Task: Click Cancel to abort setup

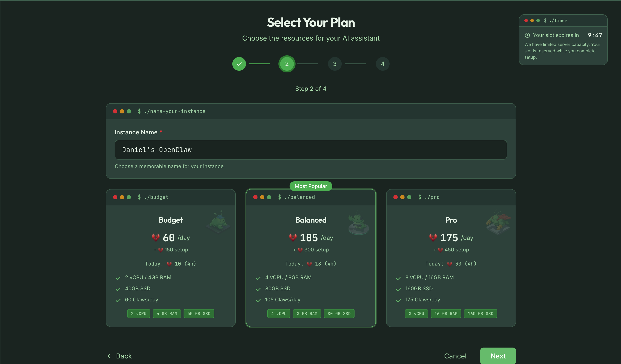Action: [x=455, y=356]
